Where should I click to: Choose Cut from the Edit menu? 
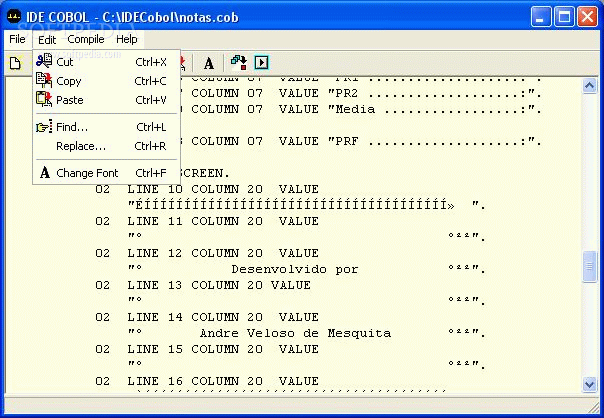point(106,62)
